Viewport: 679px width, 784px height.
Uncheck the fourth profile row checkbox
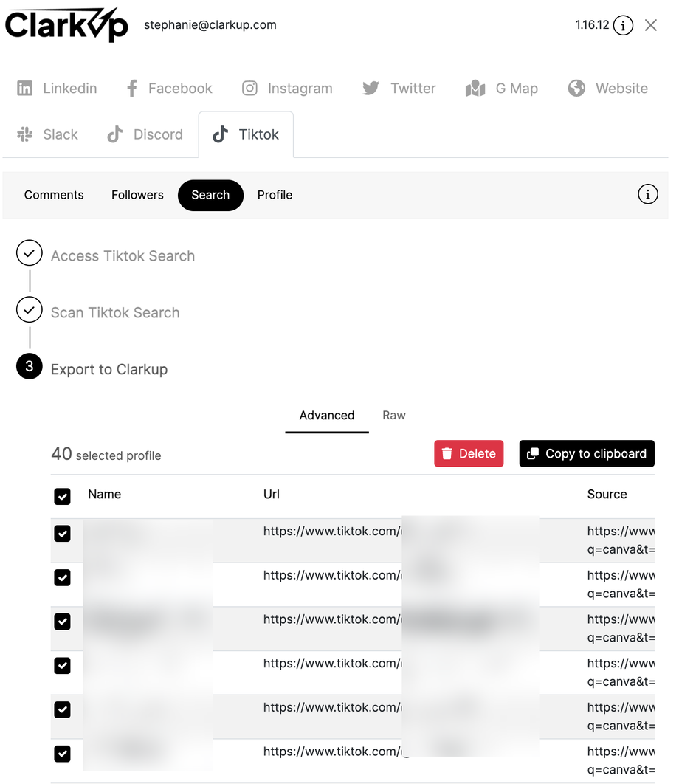click(63, 665)
